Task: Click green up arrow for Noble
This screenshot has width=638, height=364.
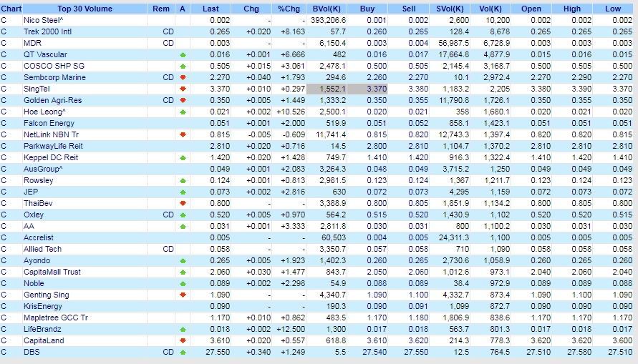Action: click(183, 284)
